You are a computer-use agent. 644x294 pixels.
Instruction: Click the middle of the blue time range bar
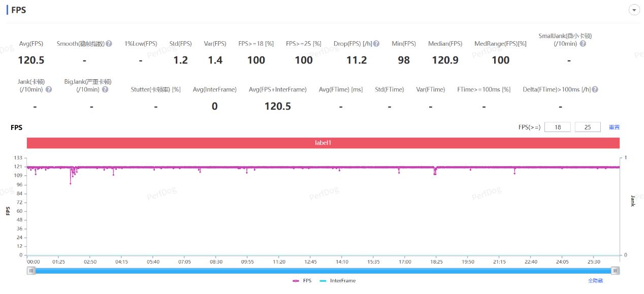point(323,271)
